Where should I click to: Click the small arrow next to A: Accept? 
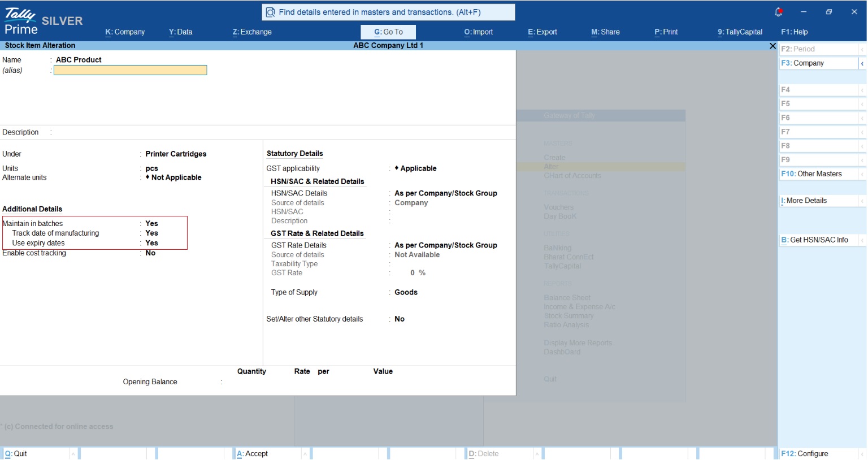pyautogui.click(x=305, y=454)
